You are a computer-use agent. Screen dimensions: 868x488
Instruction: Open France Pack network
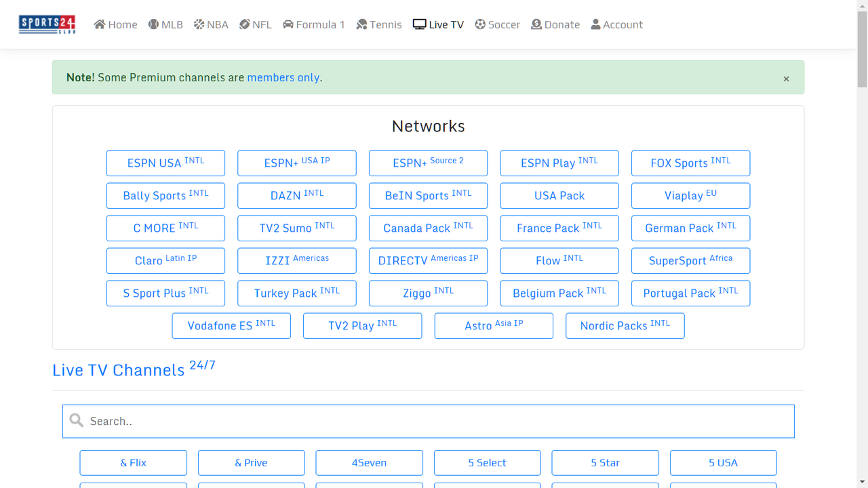click(559, 228)
